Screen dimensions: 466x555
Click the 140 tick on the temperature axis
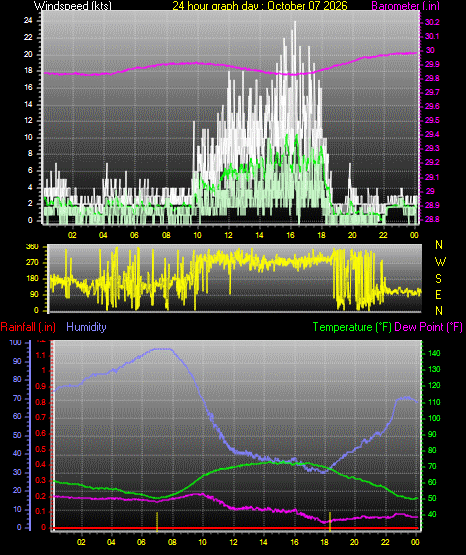(434, 353)
